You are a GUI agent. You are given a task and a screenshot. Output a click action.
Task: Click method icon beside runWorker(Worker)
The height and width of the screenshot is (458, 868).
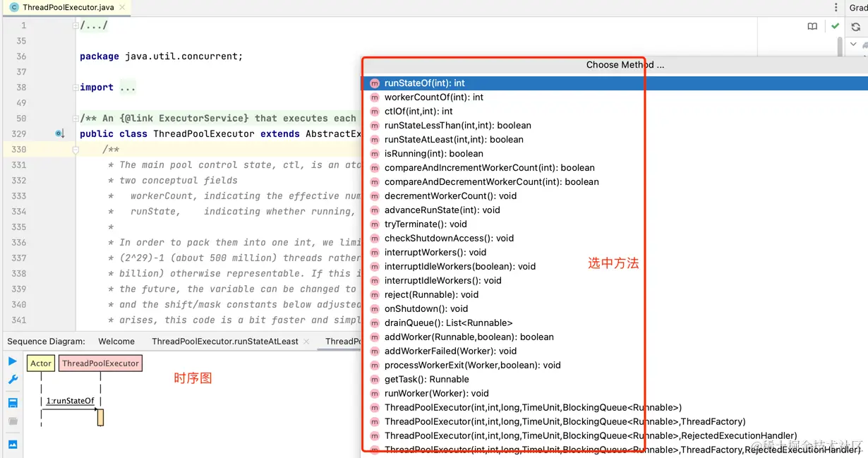pyautogui.click(x=375, y=394)
